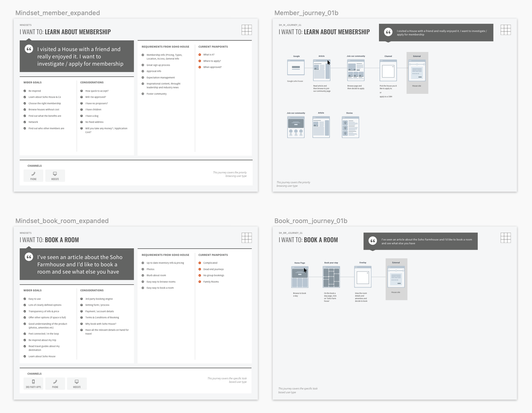
Task: Select the PHONE channel icon in membership mindset
Action: 33,176
